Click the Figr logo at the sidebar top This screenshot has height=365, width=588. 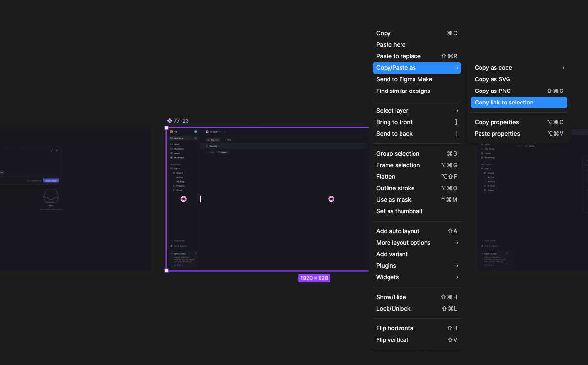point(171,132)
